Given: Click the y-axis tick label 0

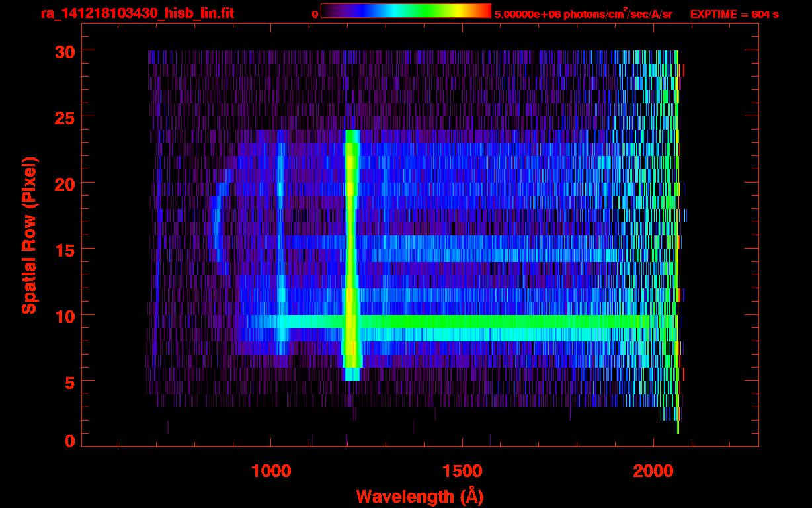Looking at the screenshot, I should pos(69,441).
